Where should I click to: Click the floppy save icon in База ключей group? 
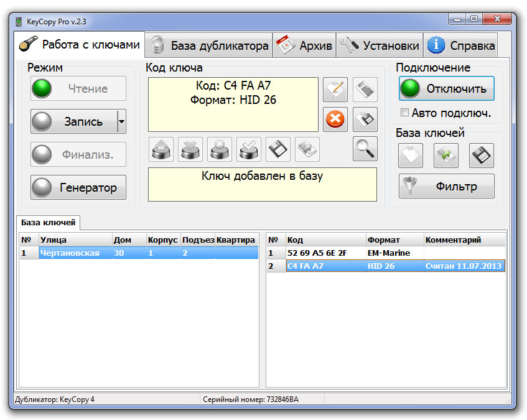[482, 155]
